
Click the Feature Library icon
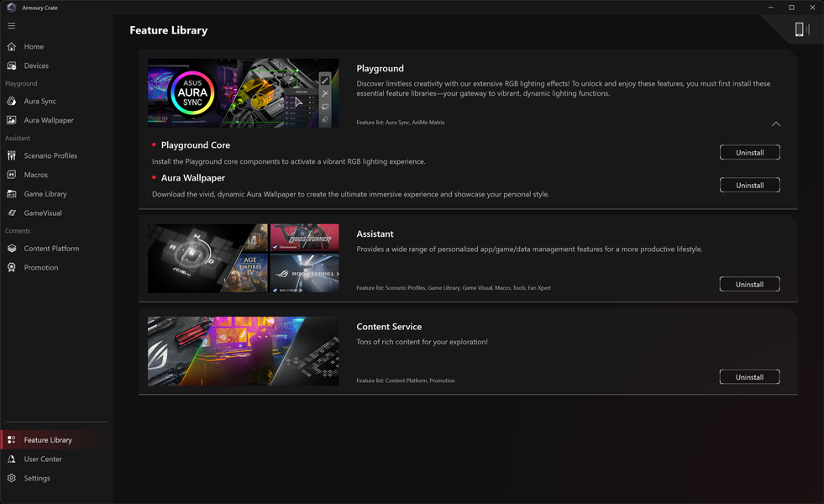[12, 440]
